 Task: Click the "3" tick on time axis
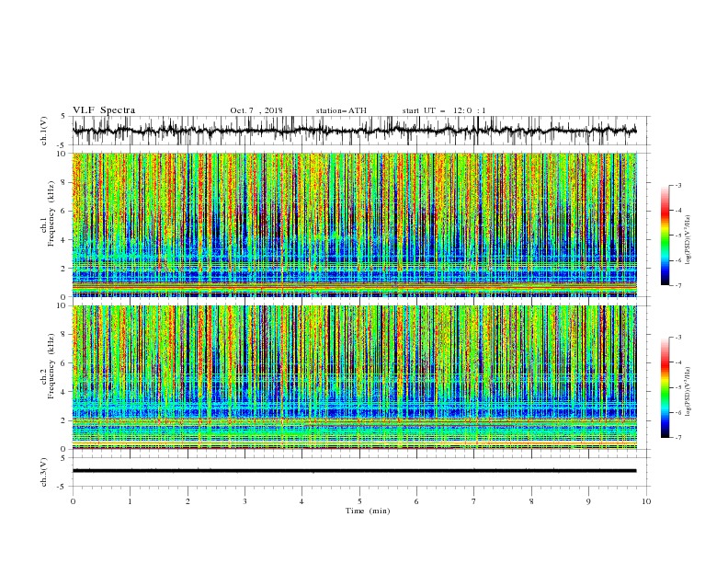[245, 501]
